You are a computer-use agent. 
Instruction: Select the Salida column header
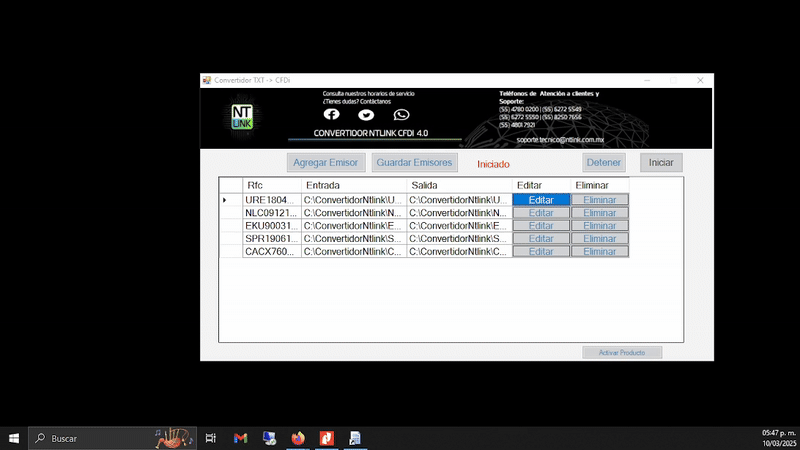click(x=459, y=185)
